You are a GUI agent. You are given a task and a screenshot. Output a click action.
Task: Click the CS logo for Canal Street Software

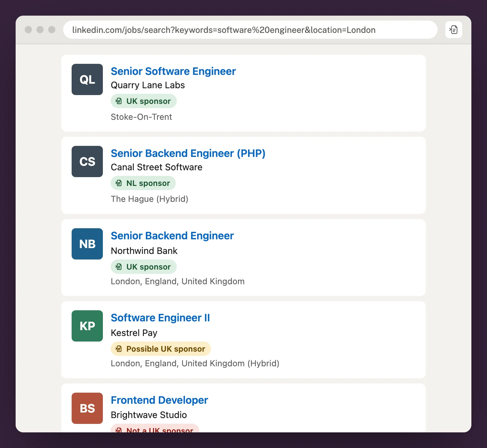point(87,161)
